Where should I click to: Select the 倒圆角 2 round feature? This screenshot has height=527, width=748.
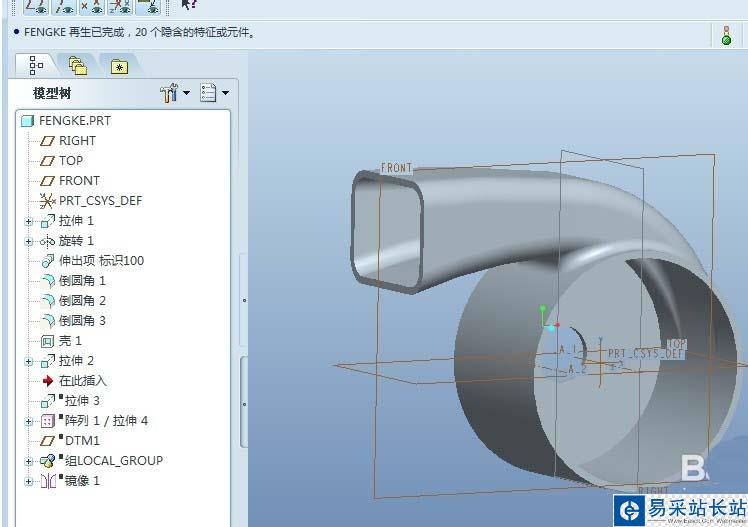[82, 301]
